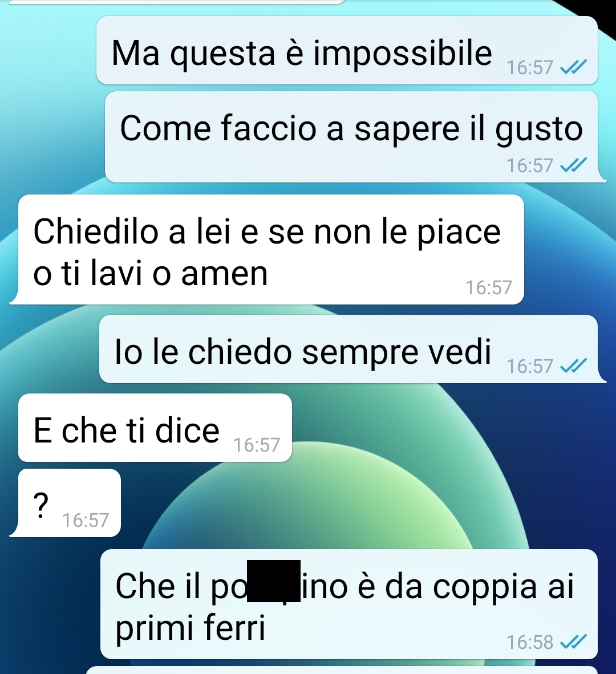Click the black censored box in last message
Viewport: 616px width, 674px height.
click(274, 580)
